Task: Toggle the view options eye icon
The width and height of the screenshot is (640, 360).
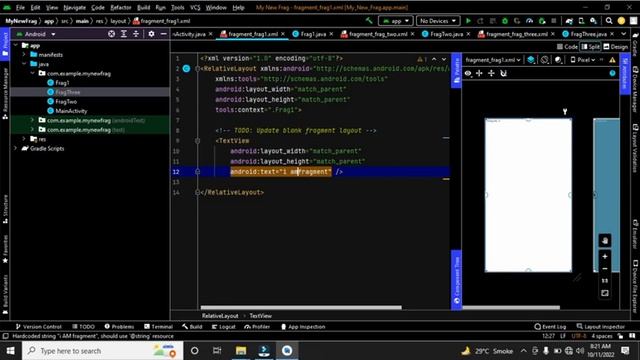Action: pyautogui.click(x=468, y=73)
